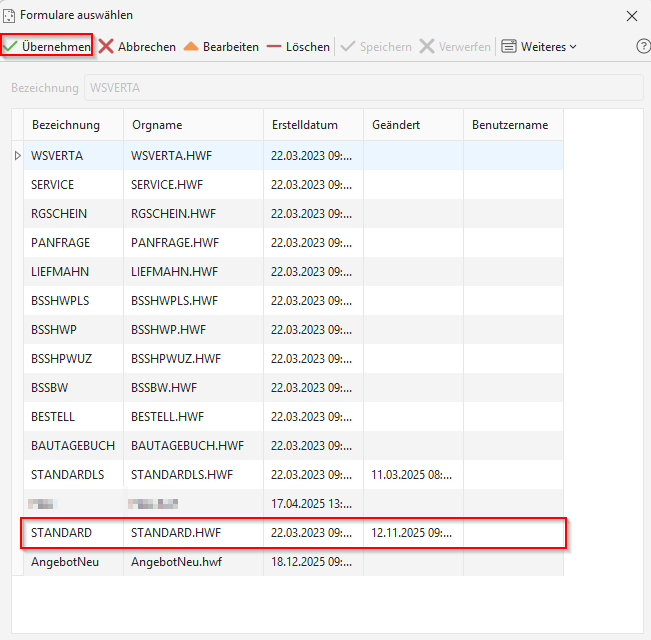Screen dimensions: 651x640
Task: Click the row indicator arrow beside WSVERTA
Action: [x=17, y=156]
